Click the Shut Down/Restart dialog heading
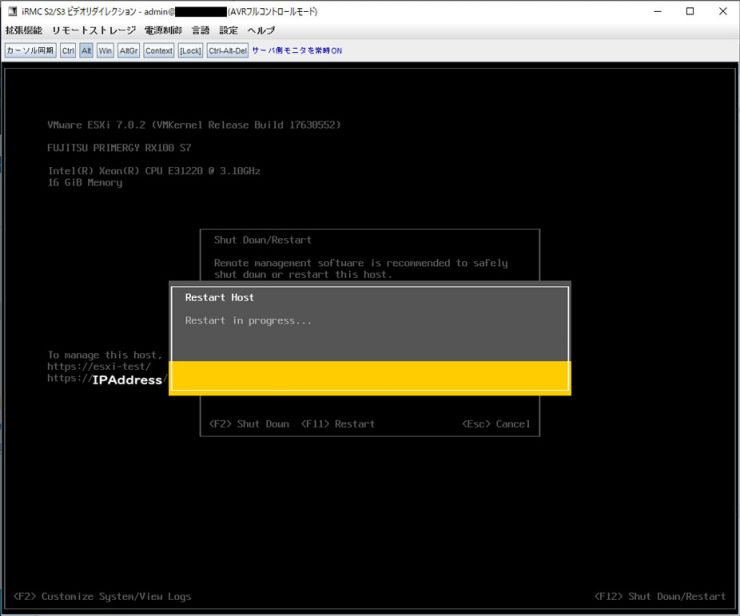The height and width of the screenshot is (616, 740). 263,240
